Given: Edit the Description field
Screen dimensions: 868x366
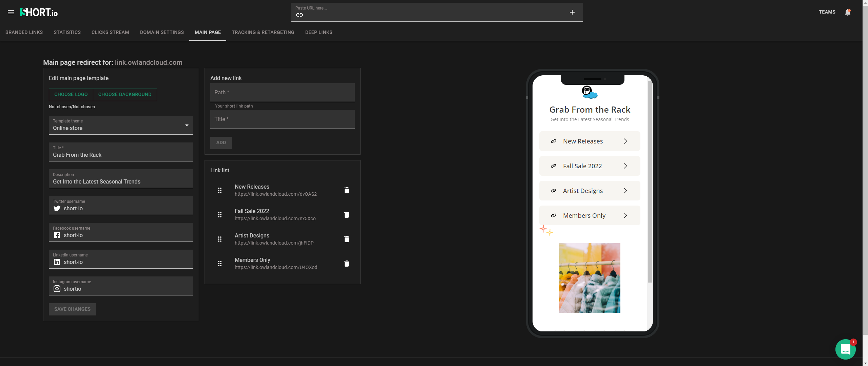Looking at the screenshot, I should [x=121, y=179].
